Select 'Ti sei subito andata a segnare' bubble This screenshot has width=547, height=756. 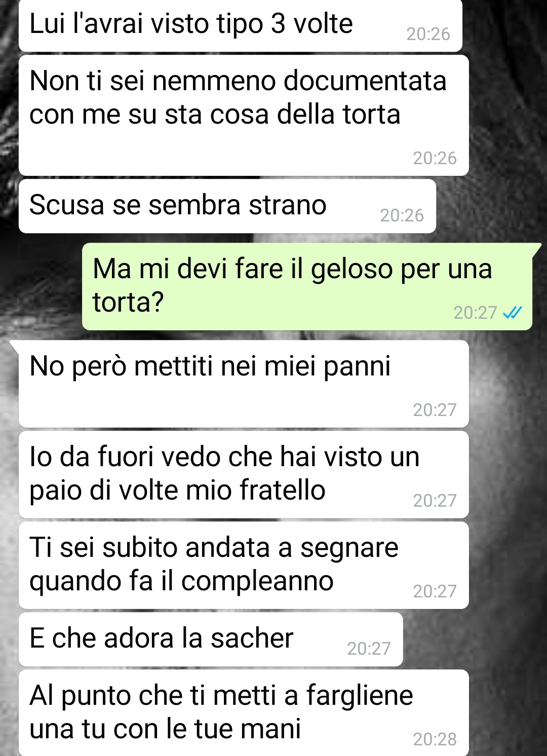pos(244,565)
